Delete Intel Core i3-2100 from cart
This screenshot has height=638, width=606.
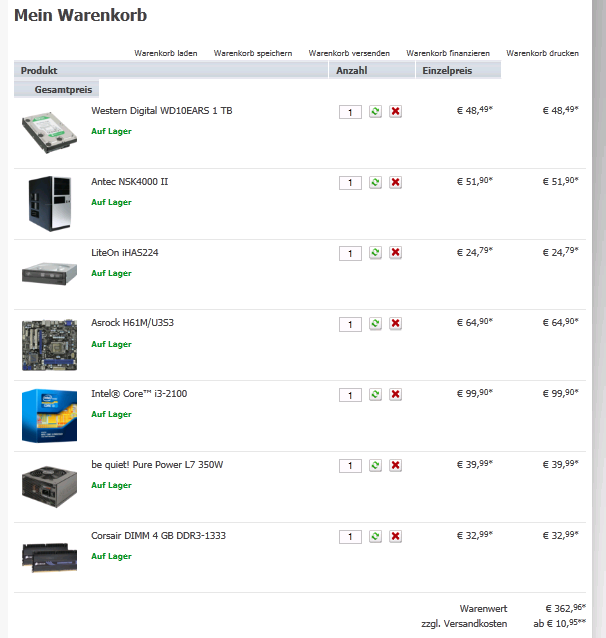pyautogui.click(x=395, y=394)
